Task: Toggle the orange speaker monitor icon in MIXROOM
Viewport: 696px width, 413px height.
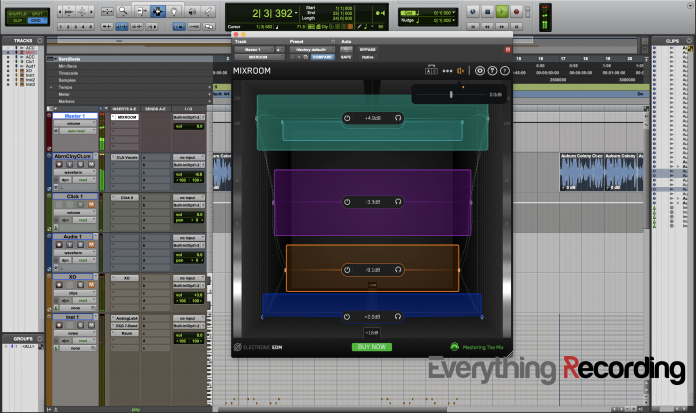Action: (461, 71)
